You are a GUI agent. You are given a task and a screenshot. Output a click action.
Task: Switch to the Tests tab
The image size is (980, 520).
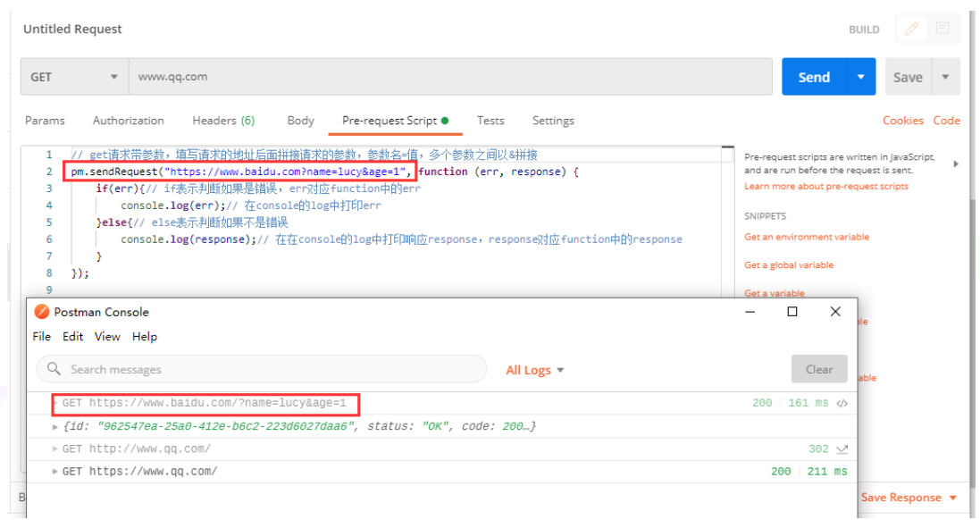pos(490,121)
